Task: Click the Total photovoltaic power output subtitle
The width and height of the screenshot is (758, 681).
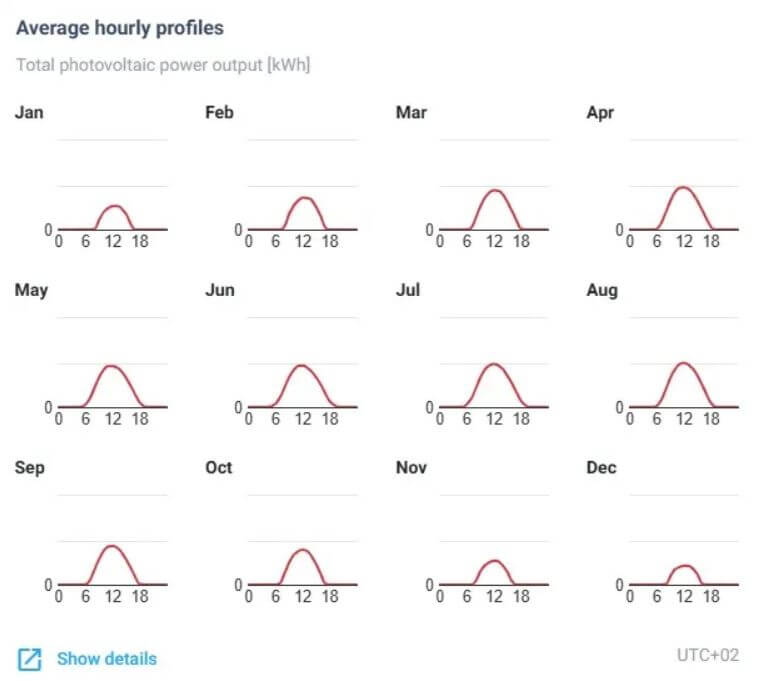Action: coord(163,65)
